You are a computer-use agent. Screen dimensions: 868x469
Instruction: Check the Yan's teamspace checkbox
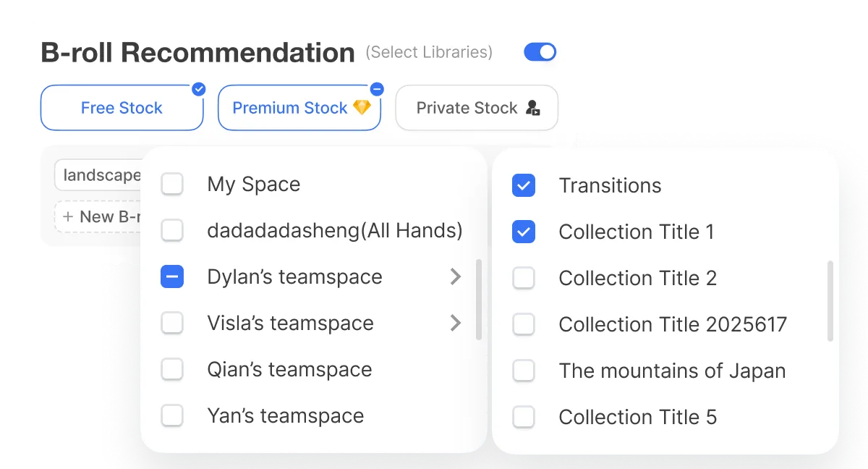click(172, 415)
